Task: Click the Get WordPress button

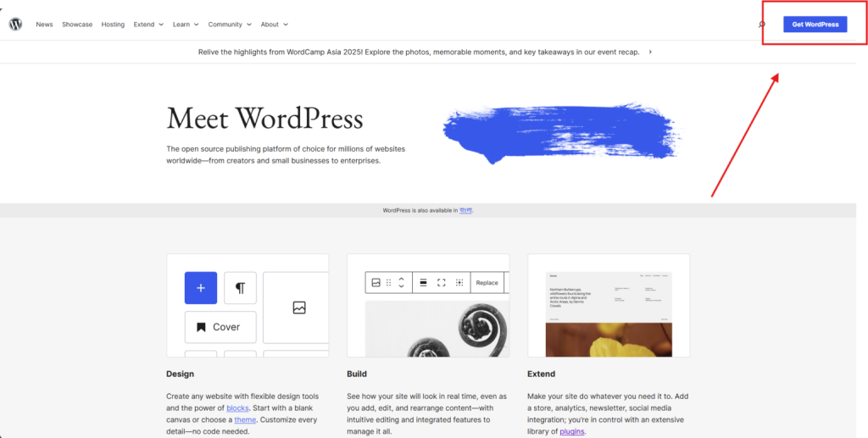Action: click(815, 25)
